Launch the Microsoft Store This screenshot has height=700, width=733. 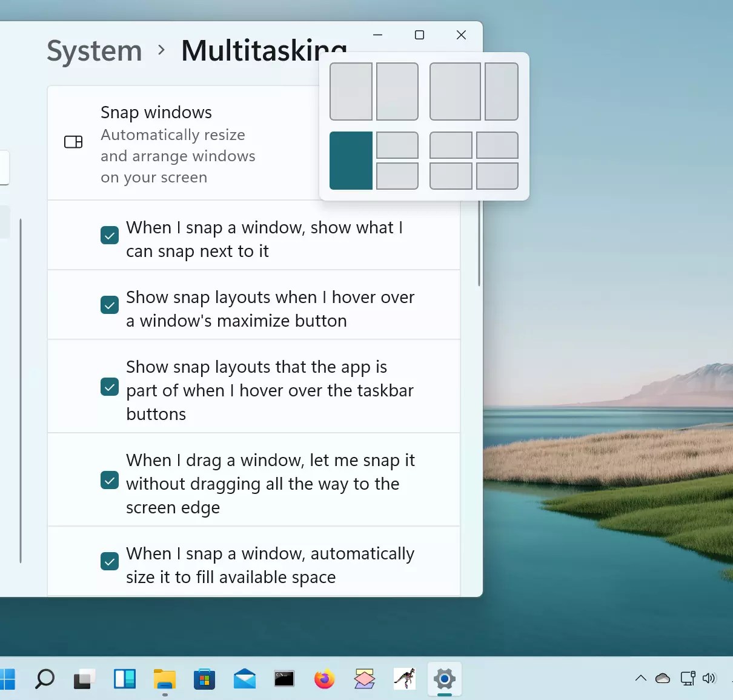pos(205,679)
